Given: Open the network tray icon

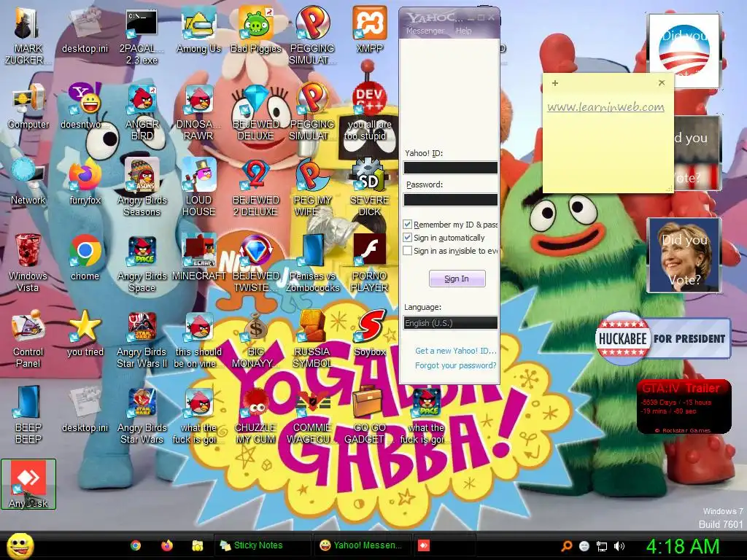Looking at the screenshot, I should 602,546.
